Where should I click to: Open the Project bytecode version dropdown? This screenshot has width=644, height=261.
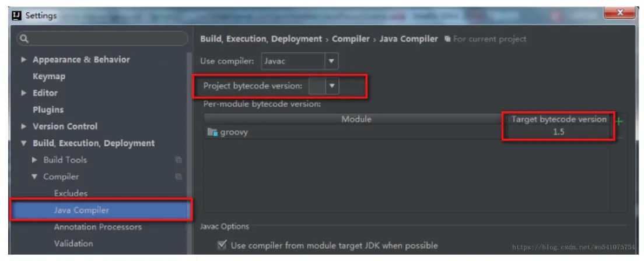[324, 86]
